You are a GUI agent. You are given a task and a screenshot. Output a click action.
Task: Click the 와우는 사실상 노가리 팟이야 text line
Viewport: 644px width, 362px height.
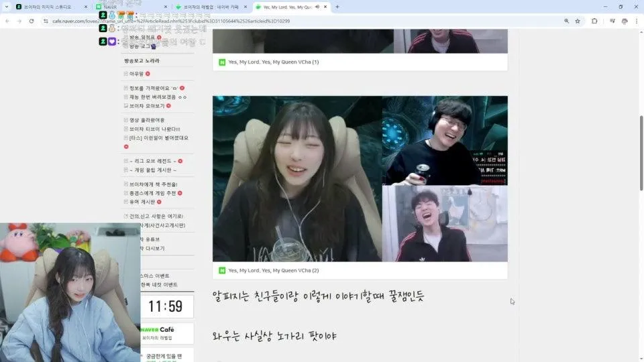click(274, 336)
